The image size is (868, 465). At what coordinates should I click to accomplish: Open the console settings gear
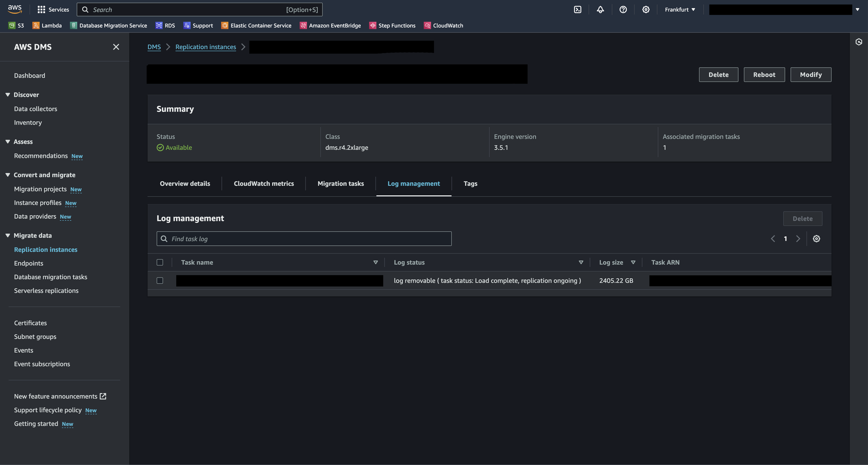[x=646, y=10]
